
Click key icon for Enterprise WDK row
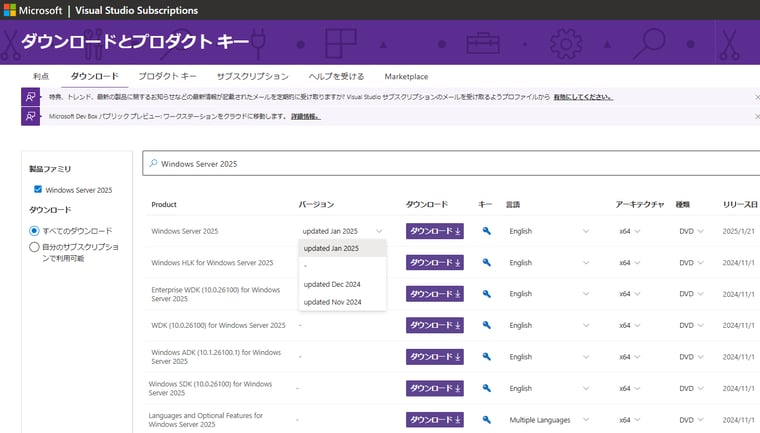[x=487, y=294]
